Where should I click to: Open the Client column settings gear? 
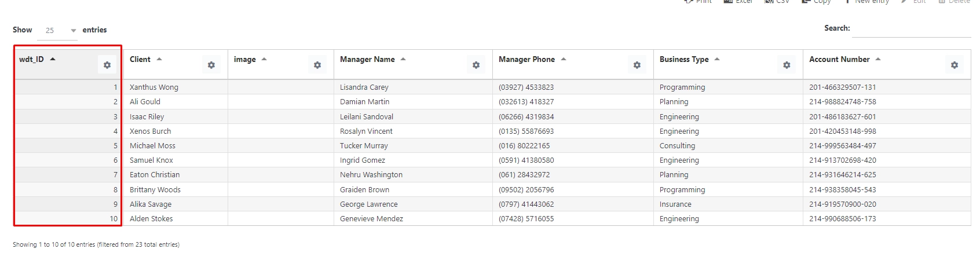point(211,65)
